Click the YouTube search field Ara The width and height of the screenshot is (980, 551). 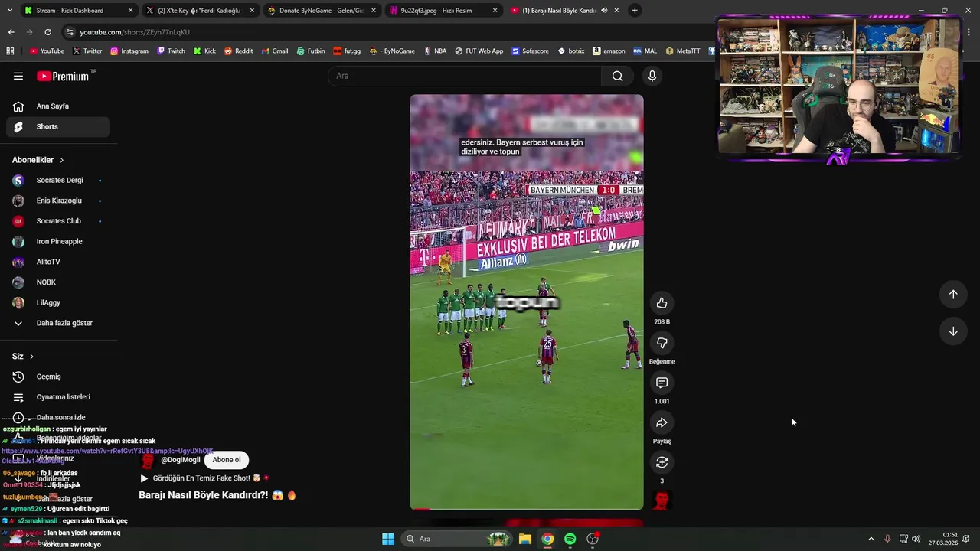coord(465,76)
